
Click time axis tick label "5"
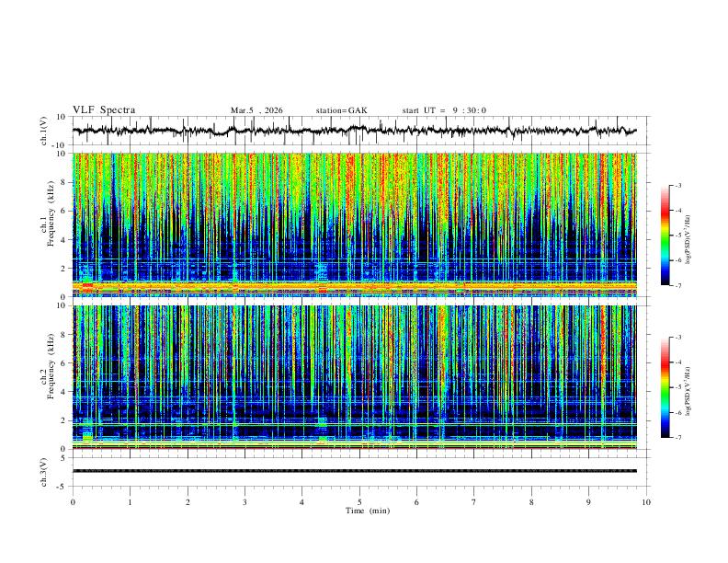(x=359, y=502)
